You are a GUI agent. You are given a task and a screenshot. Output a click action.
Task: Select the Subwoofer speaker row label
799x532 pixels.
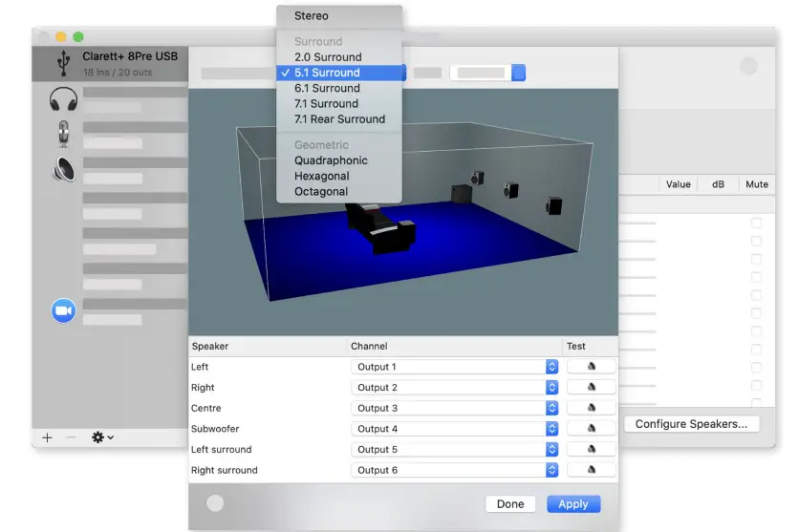[x=215, y=429]
